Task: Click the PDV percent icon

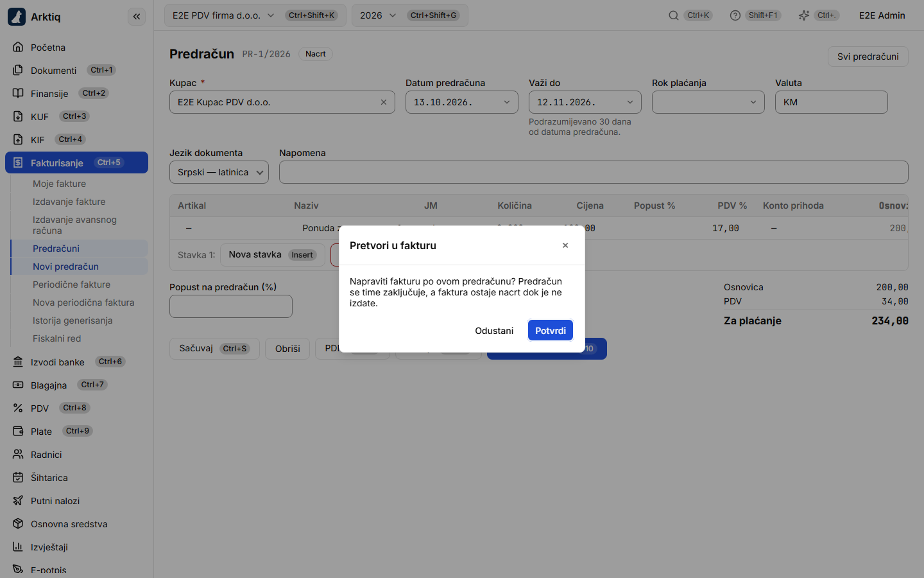Action: (x=18, y=408)
